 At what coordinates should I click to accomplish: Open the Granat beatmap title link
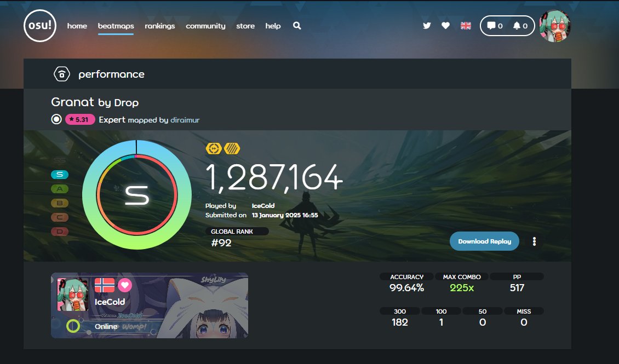pos(72,102)
